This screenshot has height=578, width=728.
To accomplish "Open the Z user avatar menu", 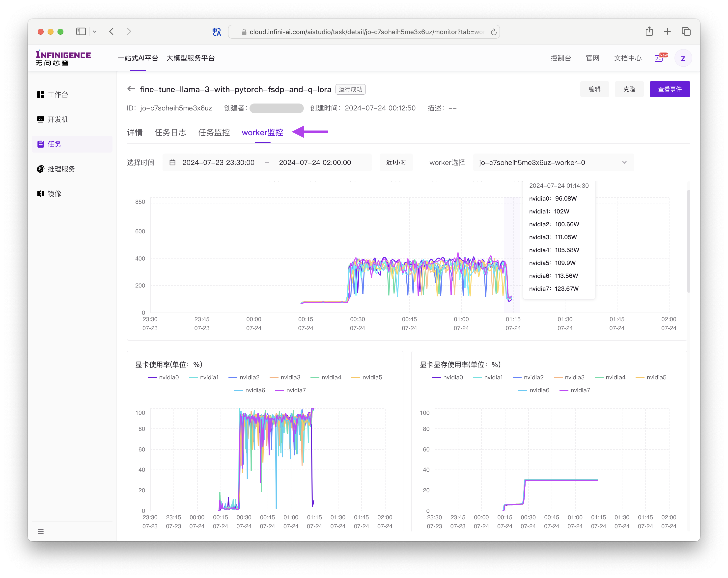I will pos(683,58).
